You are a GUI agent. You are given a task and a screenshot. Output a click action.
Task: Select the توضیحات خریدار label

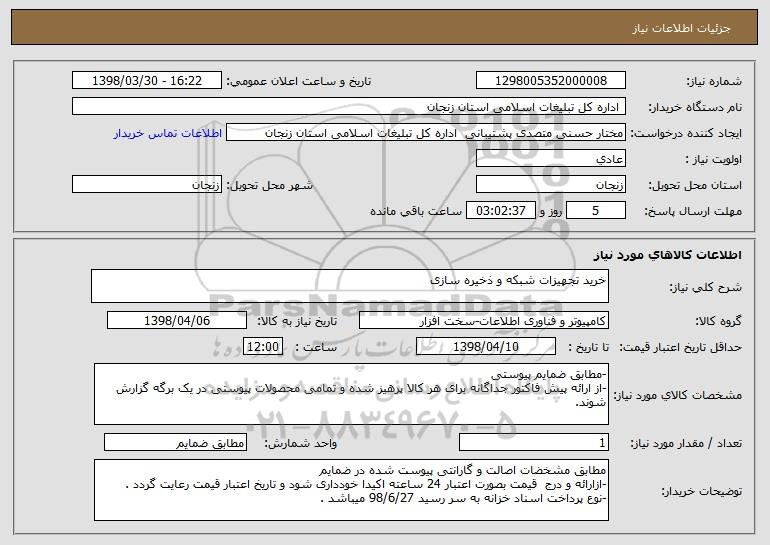click(x=701, y=491)
